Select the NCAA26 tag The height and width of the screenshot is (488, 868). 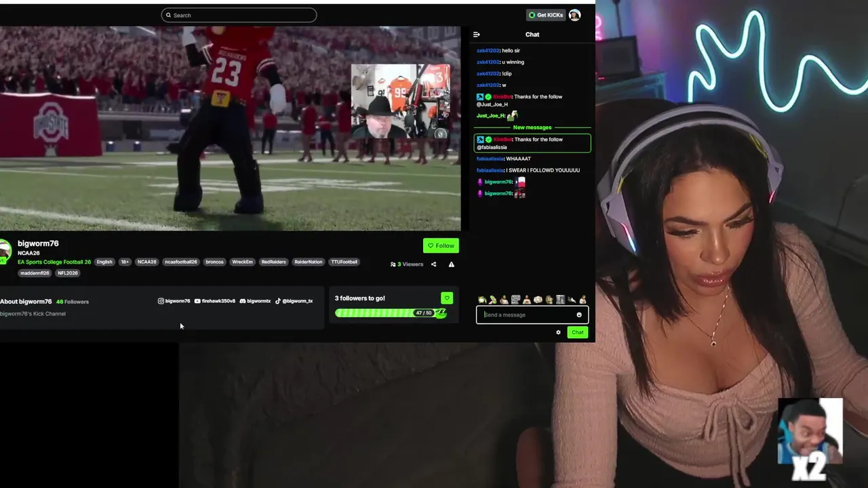[x=146, y=262]
